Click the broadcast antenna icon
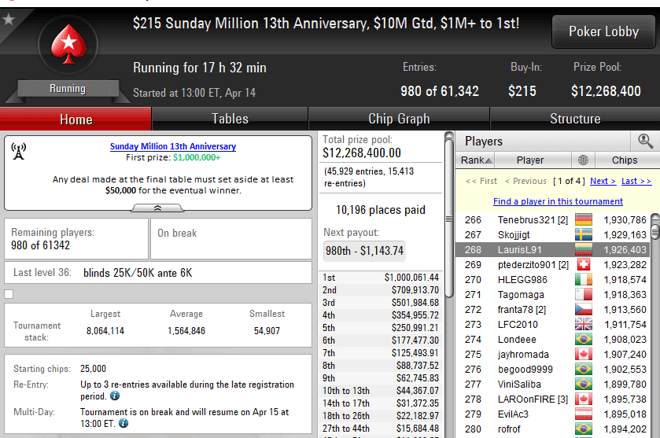Screen dimensions: 660x438 pyautogui.click(x=19, y=151)
